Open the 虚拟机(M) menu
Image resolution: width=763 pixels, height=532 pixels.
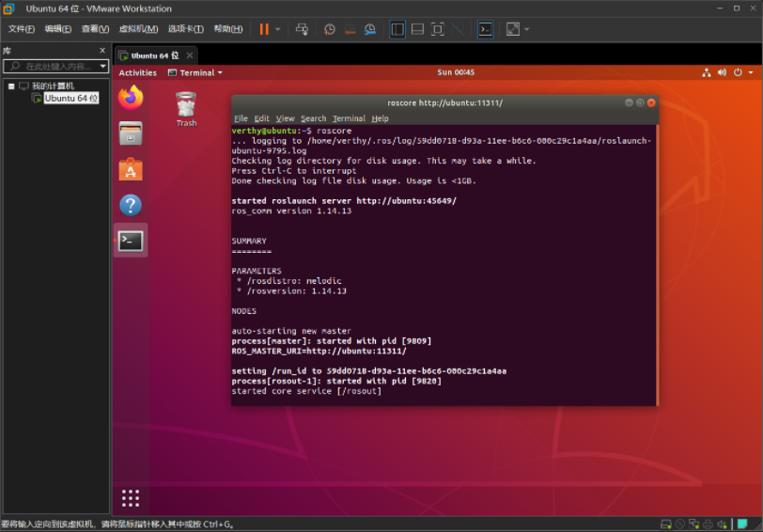pos(139,29)
